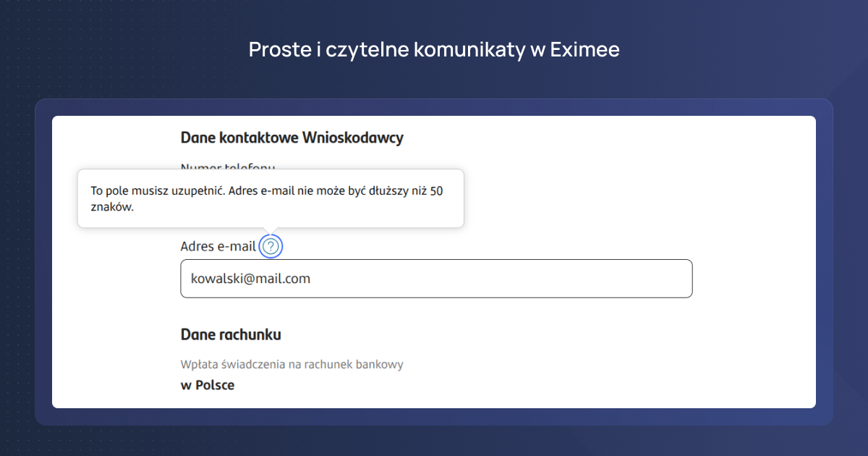Click the 'w Polsce' value text
Screen dimensions: 868x456
(208, 385)
